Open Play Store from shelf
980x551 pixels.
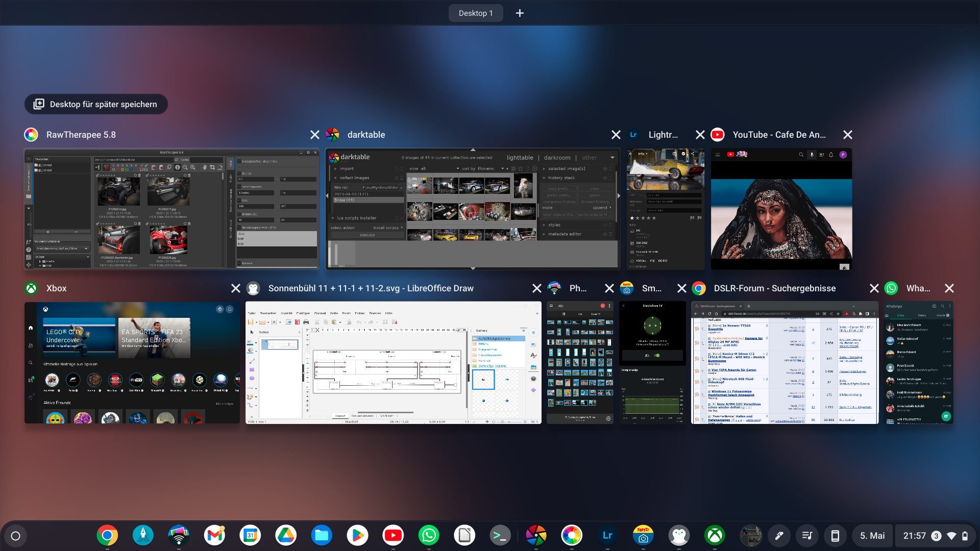click(x=357, y=536)
